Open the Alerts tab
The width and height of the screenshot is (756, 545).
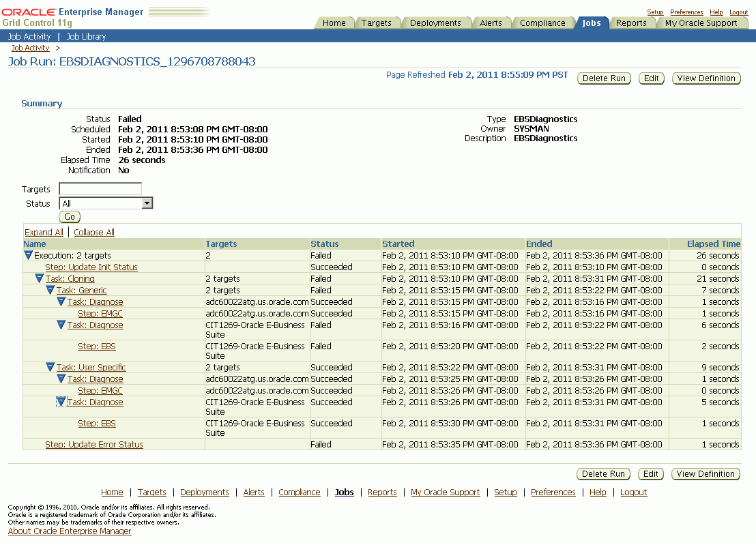point(491,23)
